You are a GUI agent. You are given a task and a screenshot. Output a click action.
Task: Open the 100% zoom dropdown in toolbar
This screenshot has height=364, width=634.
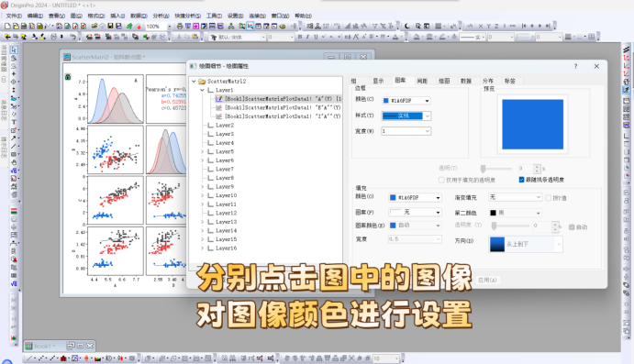(169, 27)
